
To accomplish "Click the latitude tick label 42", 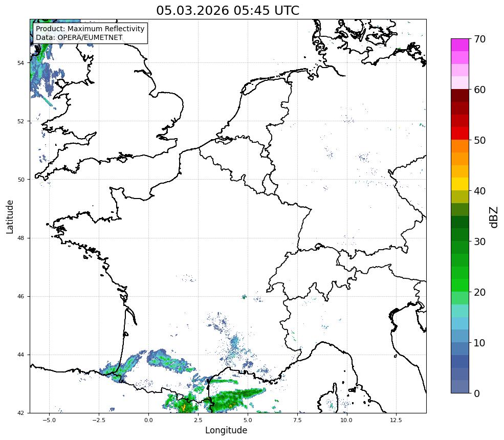I will pyautogui.click(x=20, y=413).
